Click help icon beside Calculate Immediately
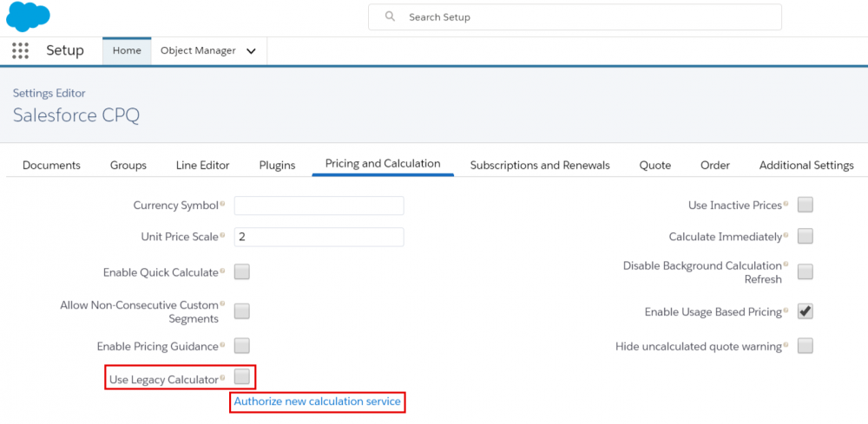Viewport: 868px width, 424px height. point(786,236)
